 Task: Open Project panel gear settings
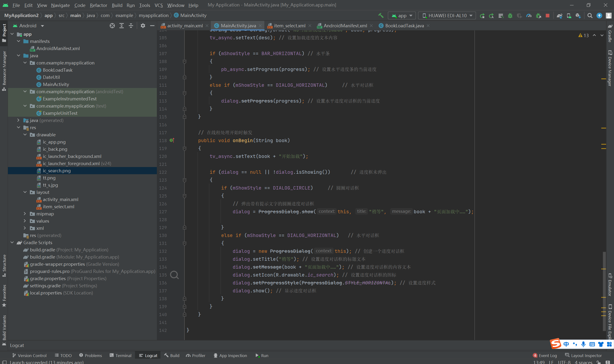pos(143,26)
